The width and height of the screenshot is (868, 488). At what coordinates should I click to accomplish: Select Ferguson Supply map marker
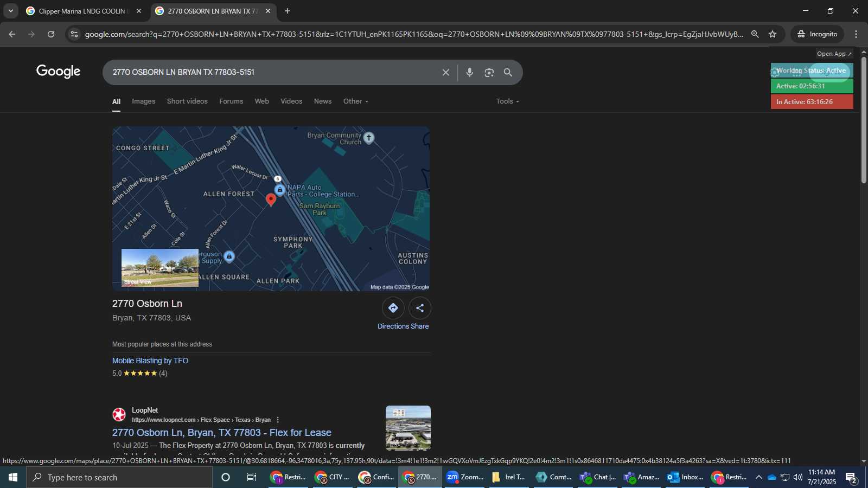[x=229, y=256]
